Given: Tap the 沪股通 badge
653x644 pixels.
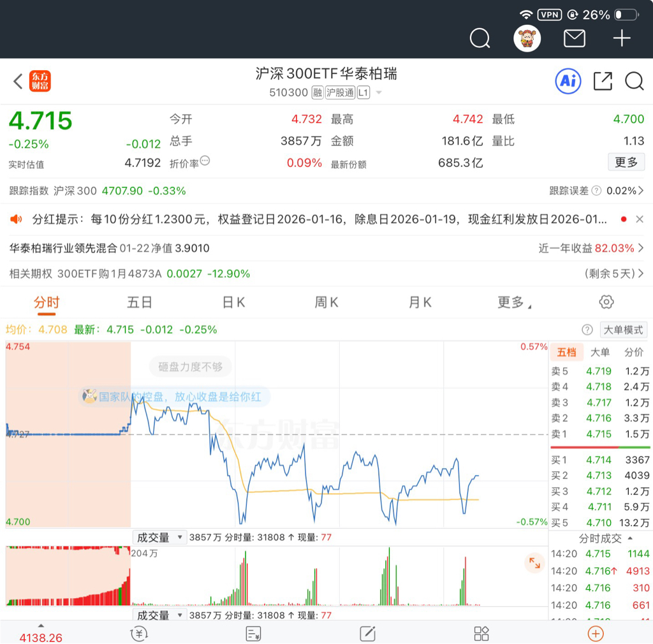Looking at the screenshot, I should pyautogui.click(x=340, y=92).
